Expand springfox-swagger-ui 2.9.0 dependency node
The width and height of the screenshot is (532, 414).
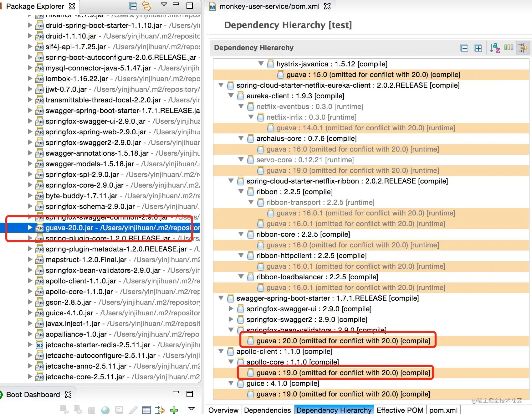[231, 309]
